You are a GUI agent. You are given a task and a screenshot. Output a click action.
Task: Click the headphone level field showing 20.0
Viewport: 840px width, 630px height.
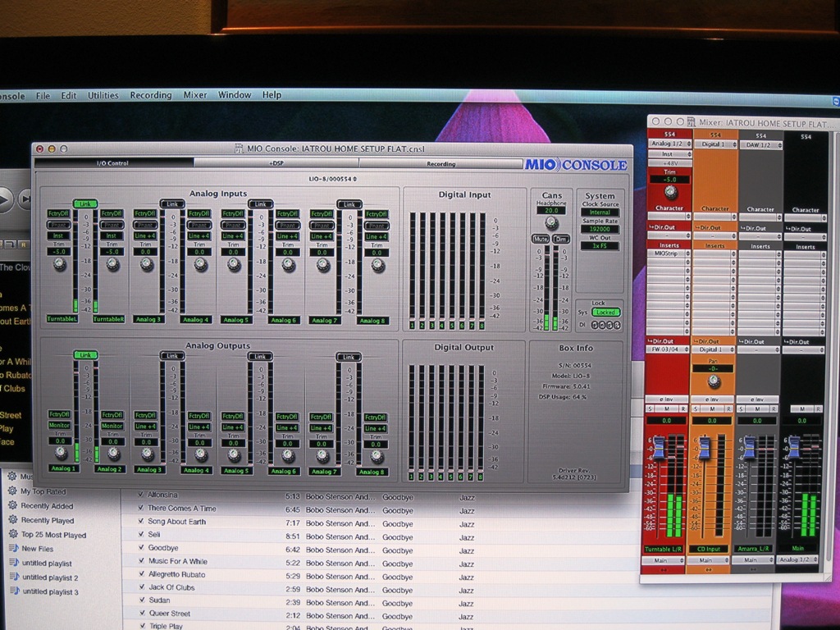click(551, 211)
